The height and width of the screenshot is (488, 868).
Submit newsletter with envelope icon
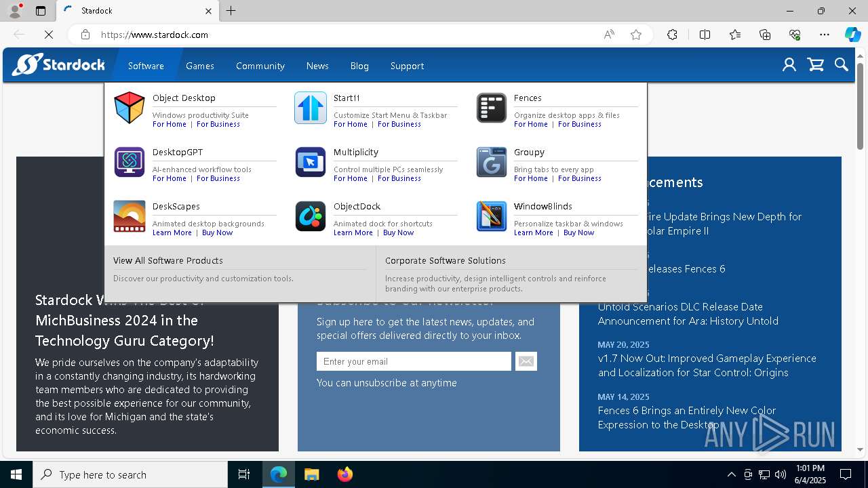click(526, 361)
